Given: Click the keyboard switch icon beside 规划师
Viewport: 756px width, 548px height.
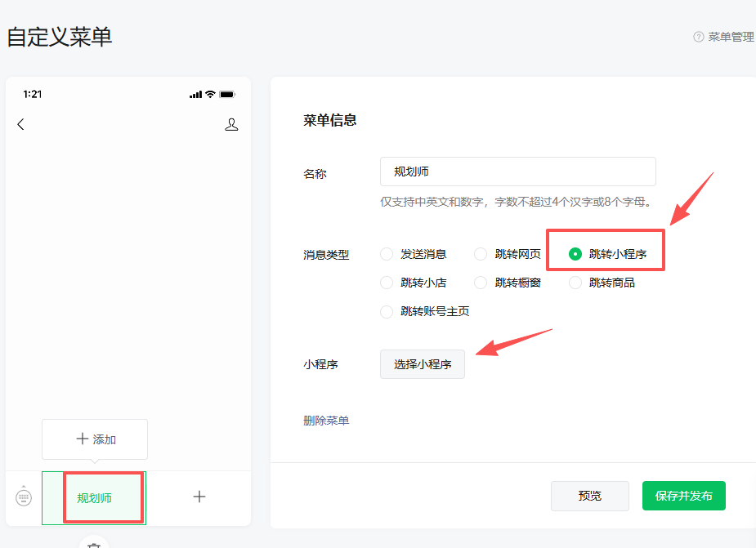Looking at the screenshot, I should click(24, 497).
